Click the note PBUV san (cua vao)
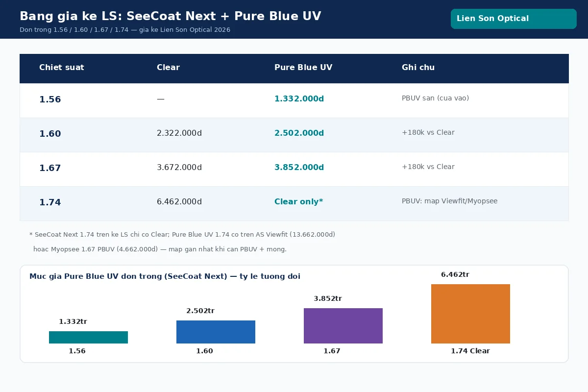Screen dimensions: 588x392 point(435,98)
